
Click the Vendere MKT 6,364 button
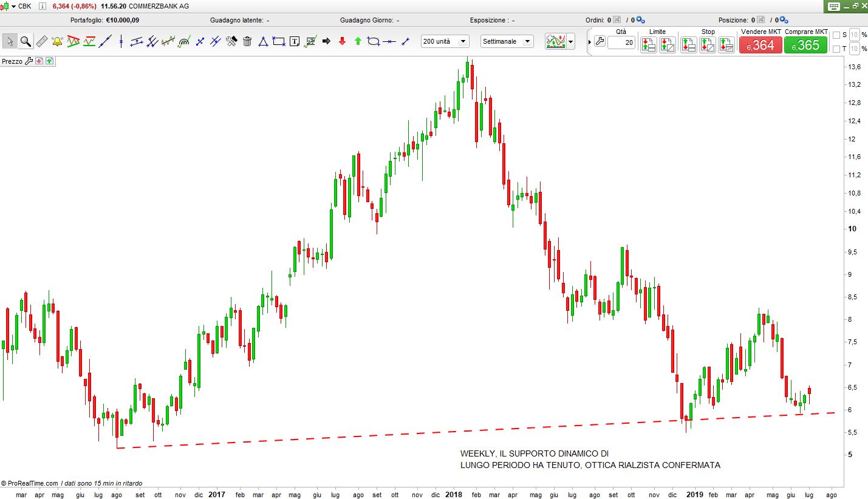[x=760, y=45]
